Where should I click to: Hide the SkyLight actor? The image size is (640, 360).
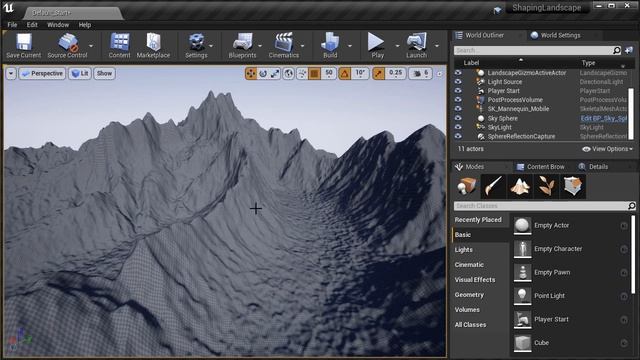click(458, 127)
